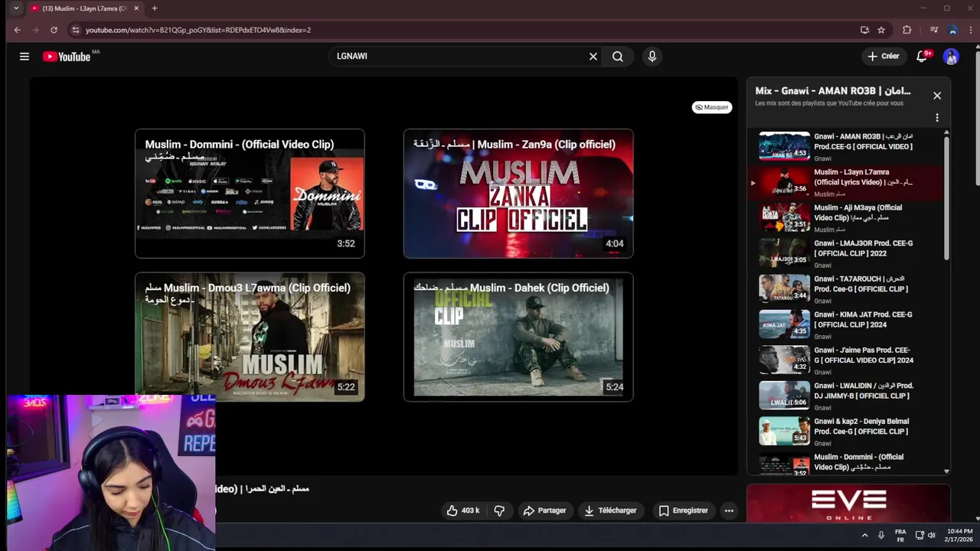Open Muslim - Dmou3 L7awma suggested clip
The height and width of the screenshot is (551, 980).
250,337
